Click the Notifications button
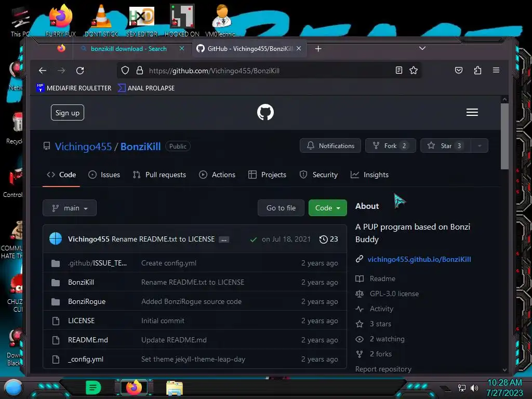This screenshot has width=532, height=399. [330, 146]
